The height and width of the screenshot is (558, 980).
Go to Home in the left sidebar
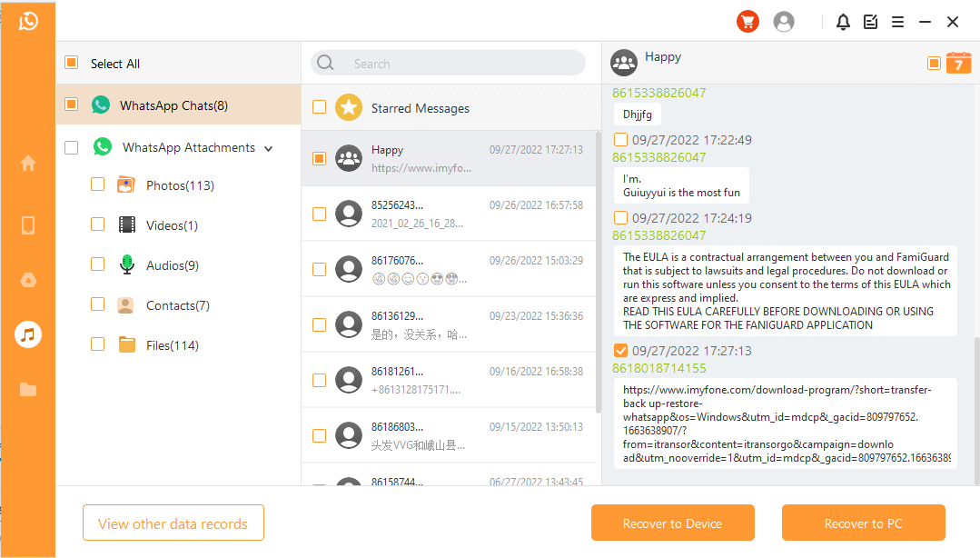coord(28,164)
